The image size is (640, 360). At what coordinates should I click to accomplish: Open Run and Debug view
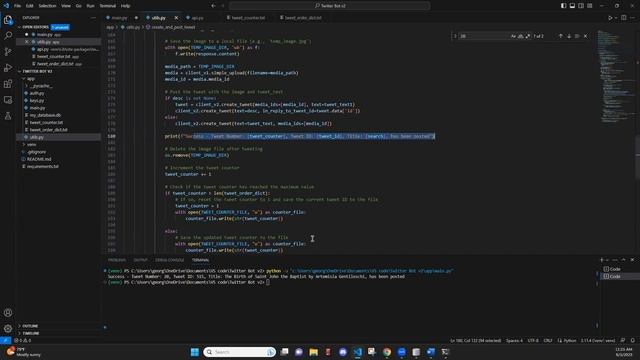[x=8, y=68]
